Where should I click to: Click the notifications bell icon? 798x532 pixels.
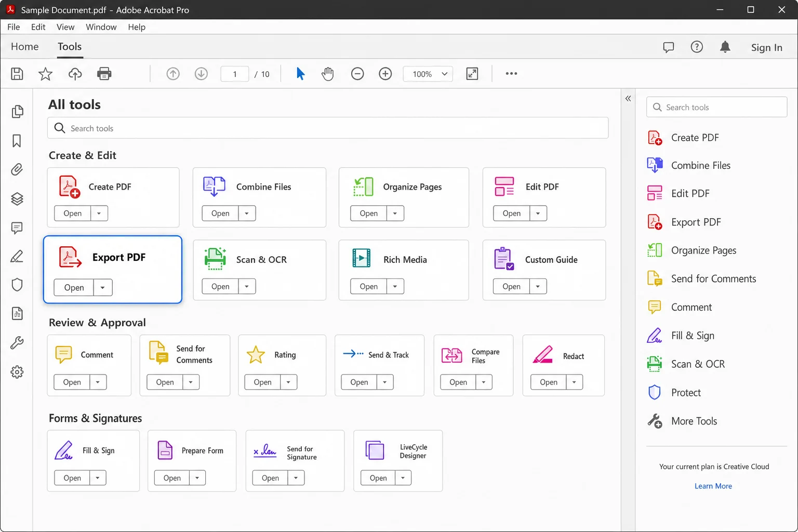coord(725,47)
